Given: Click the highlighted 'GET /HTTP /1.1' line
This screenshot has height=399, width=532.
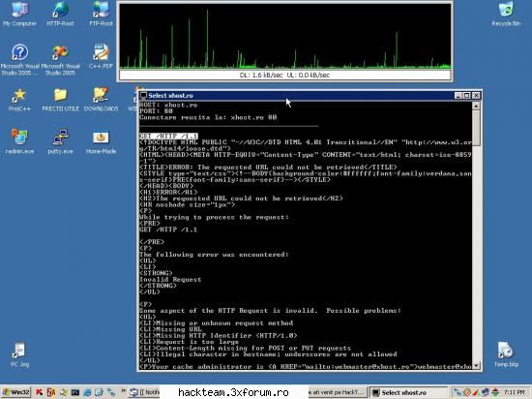Looking at the screenshot, I should click(168, 136).
